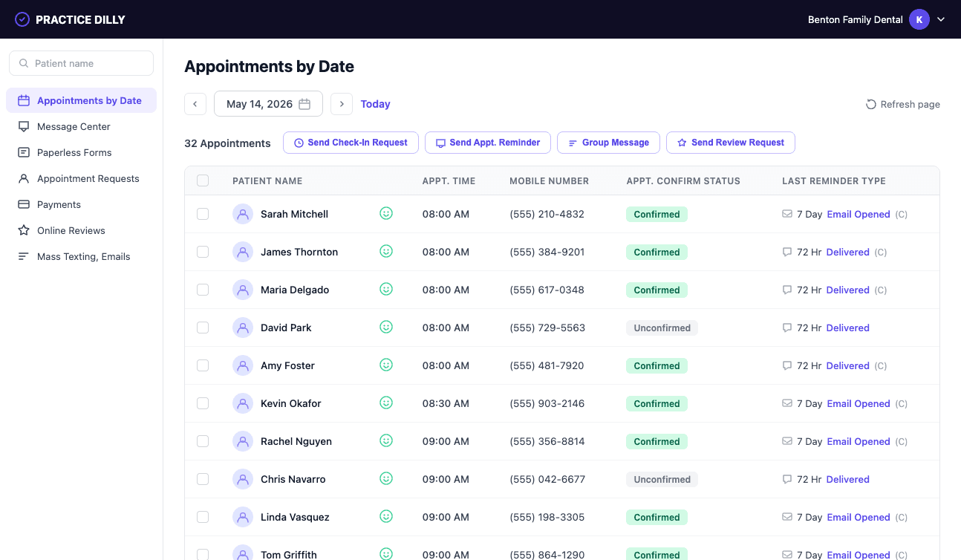Viewport: 961px width, 560px height.
Task: Click the smiley icon for Maria Delgado
Action: pos(386,289)
